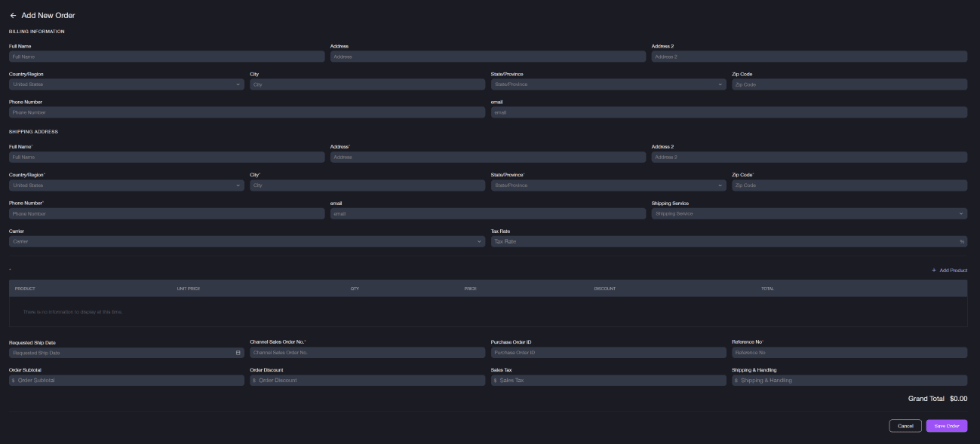Click the dollar icon in Order Discount field

[256, 380]
